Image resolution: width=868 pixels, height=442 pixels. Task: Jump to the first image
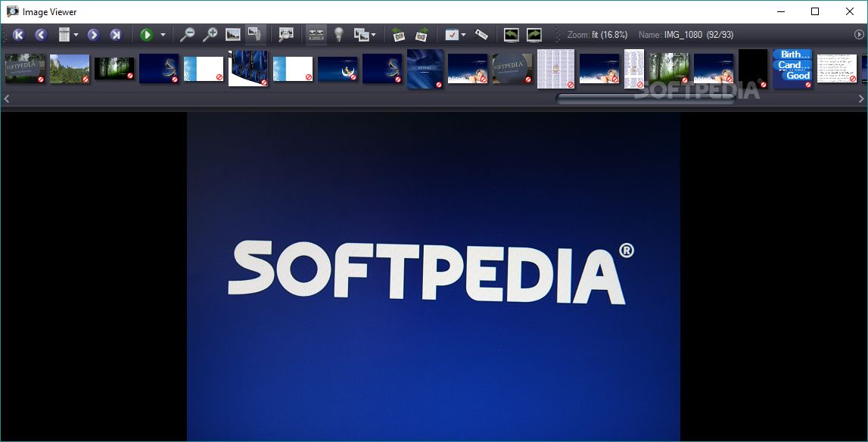(18, 35)
